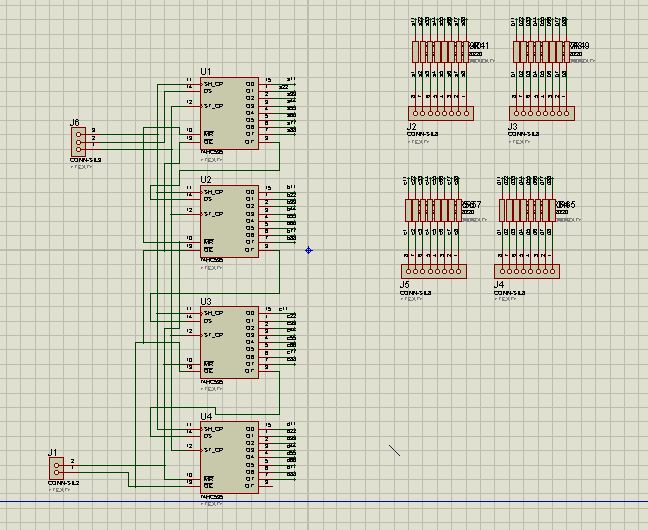
Task: Click resistor array above connector J4
Action: pos(526,210)
